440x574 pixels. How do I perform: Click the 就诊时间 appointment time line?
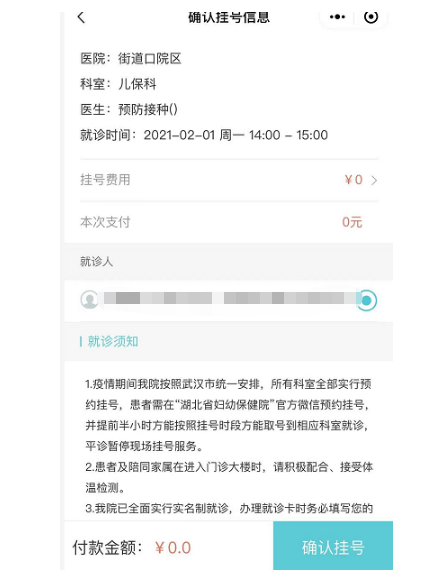coord(204,135)
